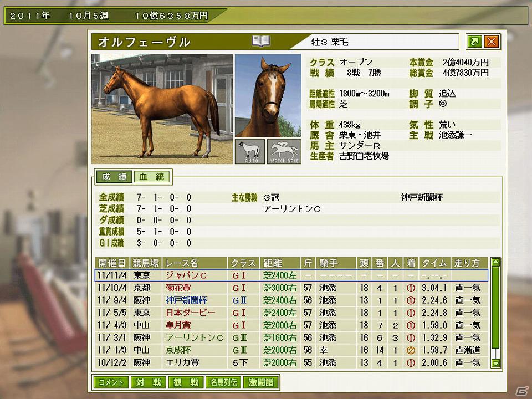Switch to the 血統 tab
Image resolution: width=532 pixels, height=399 pixels.
[x=152, y=177]
